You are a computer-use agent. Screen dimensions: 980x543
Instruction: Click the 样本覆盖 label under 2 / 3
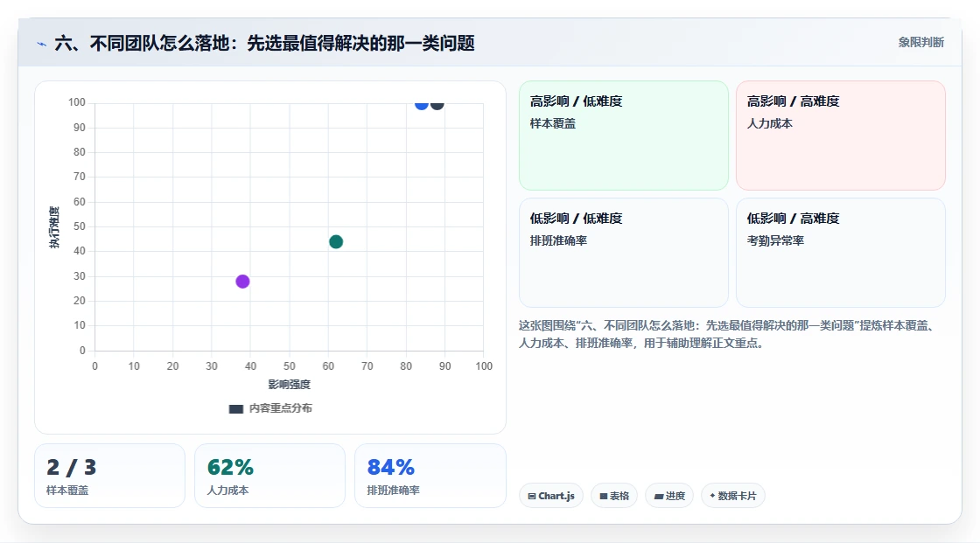(66, 491)
